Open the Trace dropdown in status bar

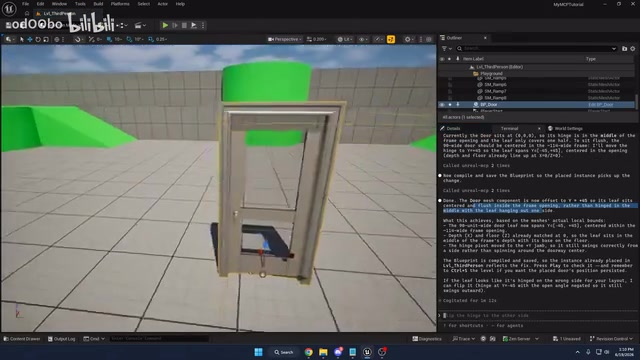[x=464, y=339]
